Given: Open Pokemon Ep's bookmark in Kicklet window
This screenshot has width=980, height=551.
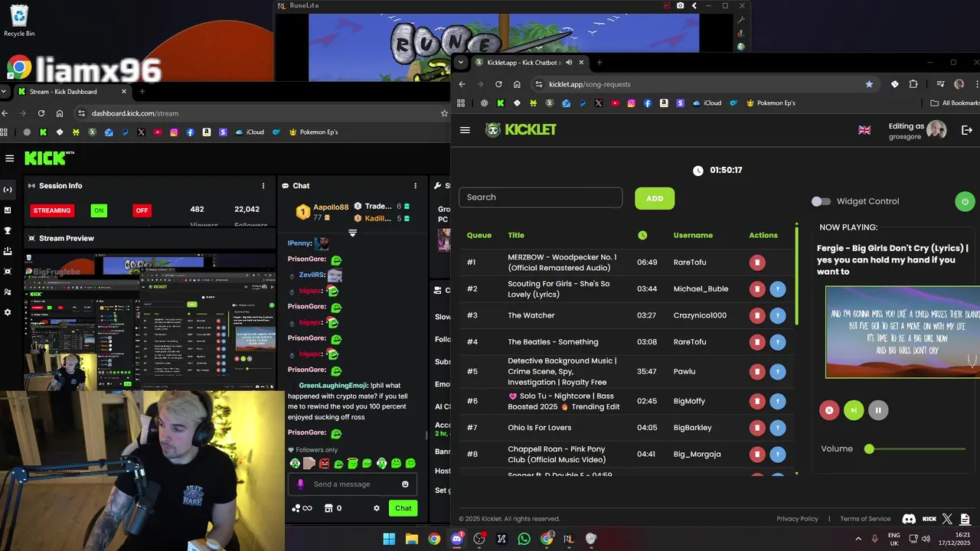Looking at the screenshot, I should click(x=770, y=103).
